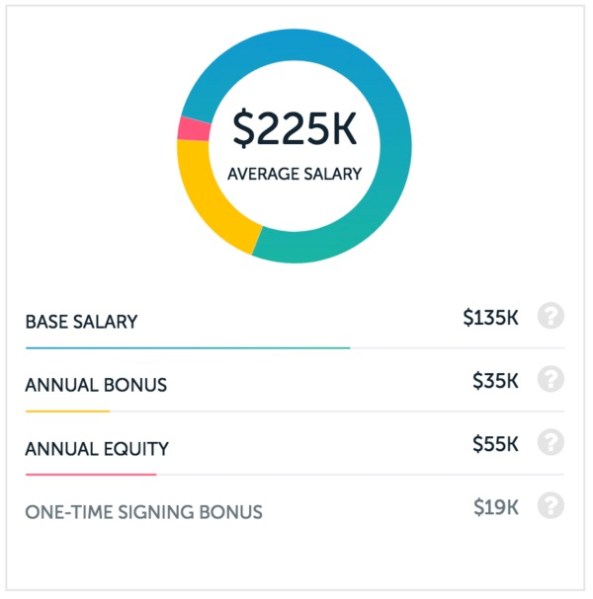Click the $35K annual bonus amount

[x=496, y=381]
